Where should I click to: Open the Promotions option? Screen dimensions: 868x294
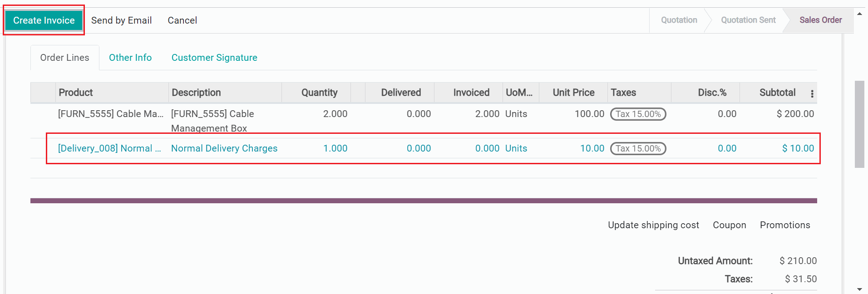784,225
